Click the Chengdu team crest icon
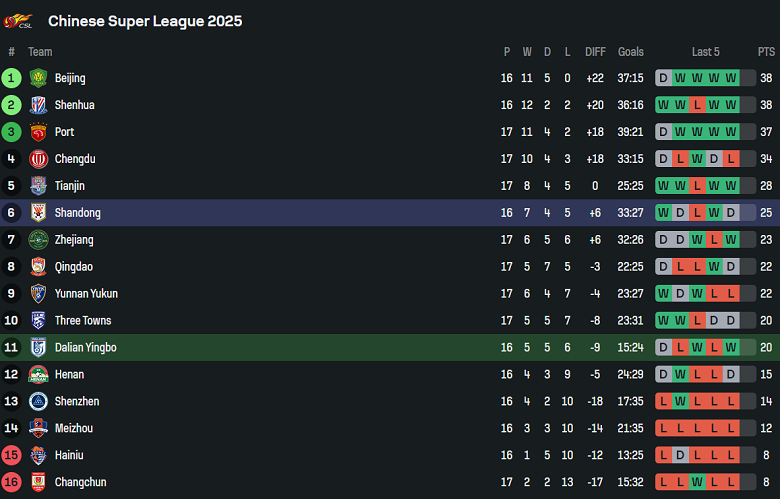The height and width of the screenshot is (499, 780). 38,159
